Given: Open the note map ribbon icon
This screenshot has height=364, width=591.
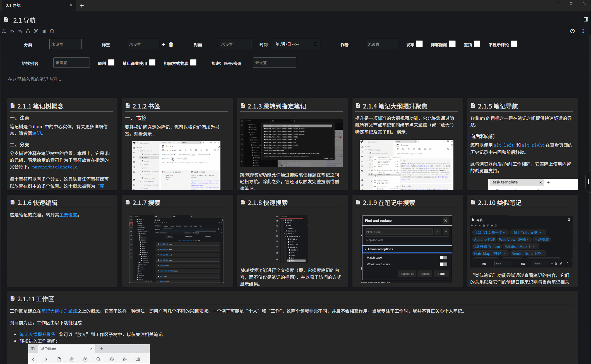Looking at the screenshot, I should [x=36, y=31].
